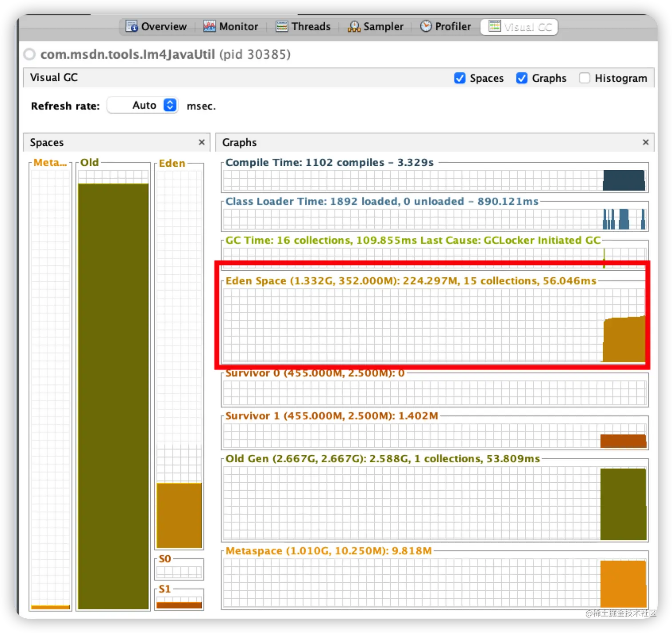This screenshot has width=672, height=633.
Task: Click the Visual GC tab icon
Action: click(x=495, y=26)
